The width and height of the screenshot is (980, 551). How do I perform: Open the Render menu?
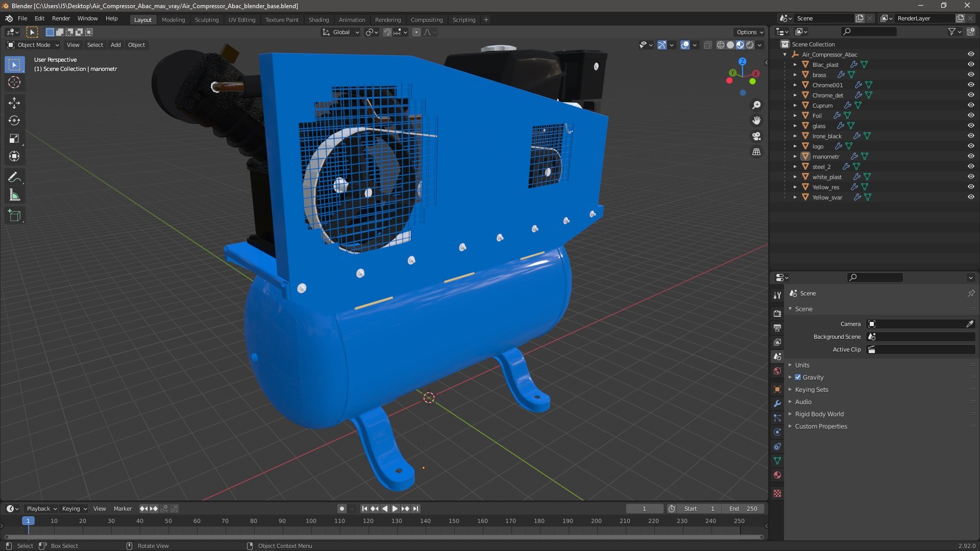point(61,18)
